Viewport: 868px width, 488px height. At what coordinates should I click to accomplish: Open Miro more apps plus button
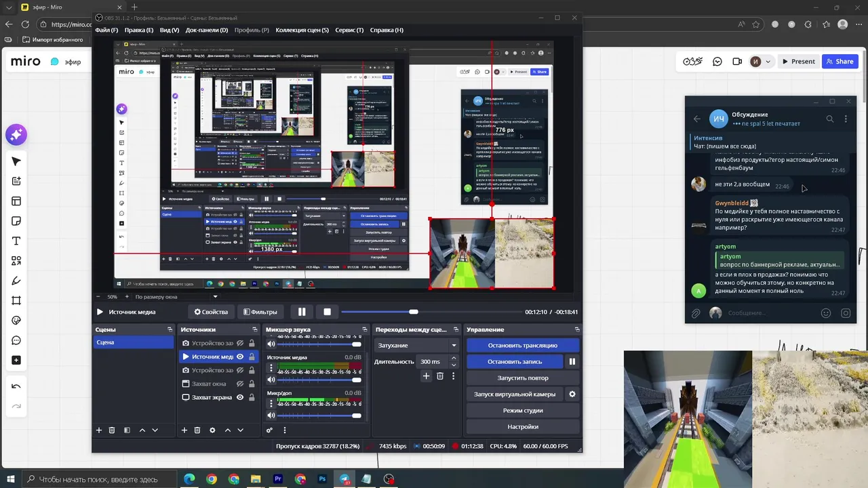[x=16, y=360]
